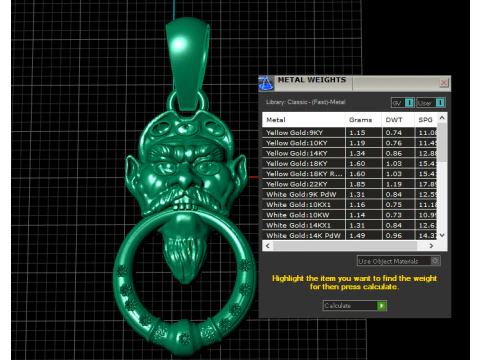Click the 1.19 DWT value
480x360 pixels.
[x=394, y=184]
